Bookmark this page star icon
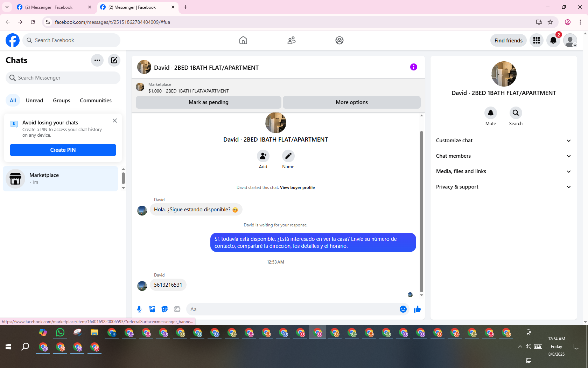588x368 pixels. pyautogui.click(x=550, y=22)
